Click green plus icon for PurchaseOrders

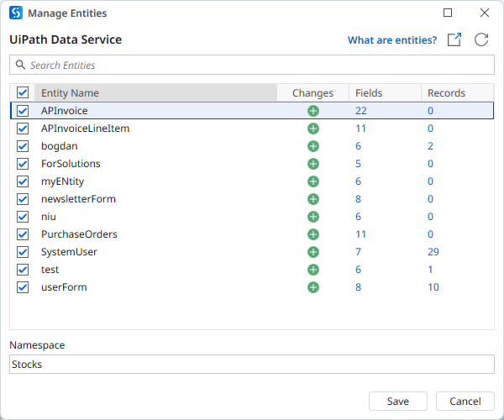pos(313,234)
